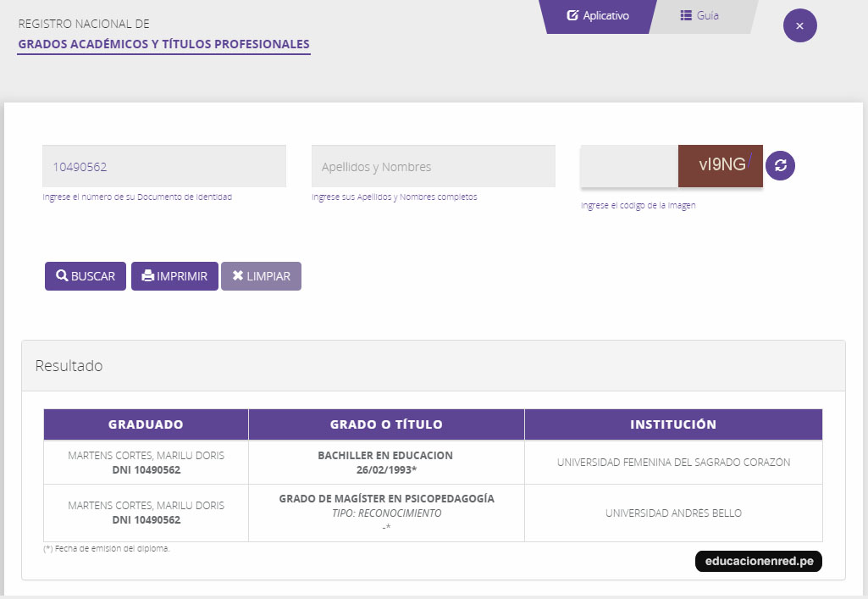
Task: Click graduate name in the Magíster row
Action: pyautogui.click(x=147, y=506)
